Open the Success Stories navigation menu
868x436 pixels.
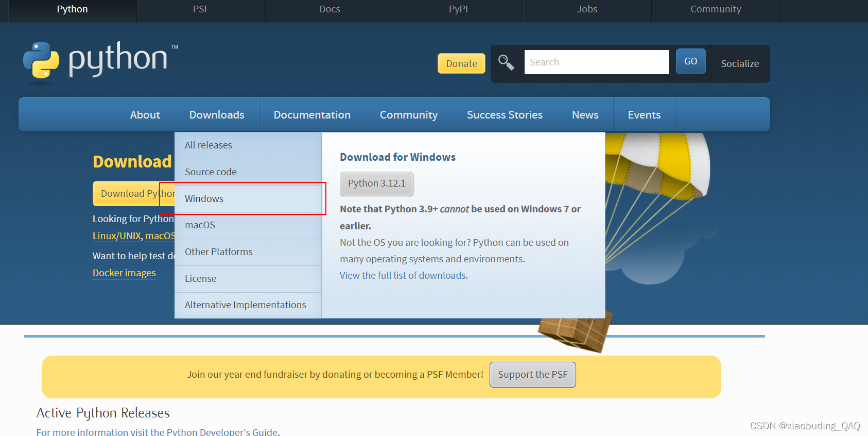505,114
